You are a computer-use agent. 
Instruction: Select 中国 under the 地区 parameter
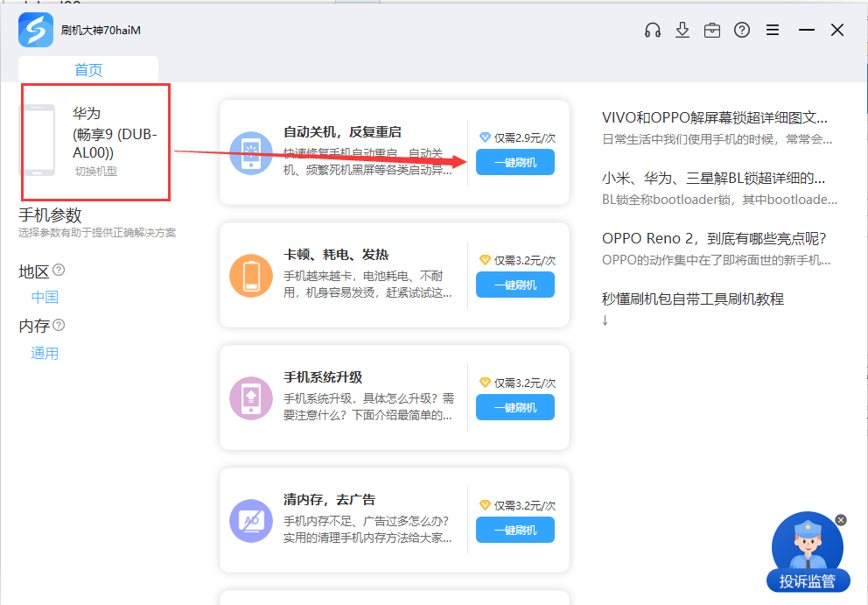tap(44, 297)
